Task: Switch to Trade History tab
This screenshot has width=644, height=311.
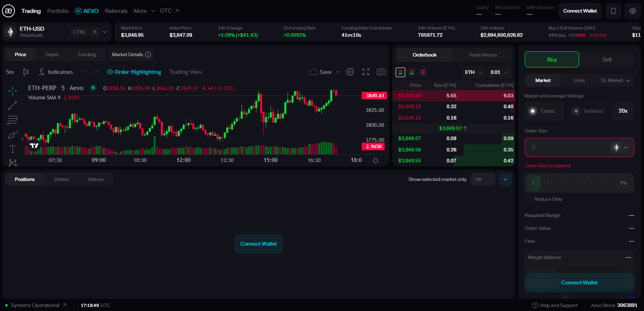Action: [483, 55]
